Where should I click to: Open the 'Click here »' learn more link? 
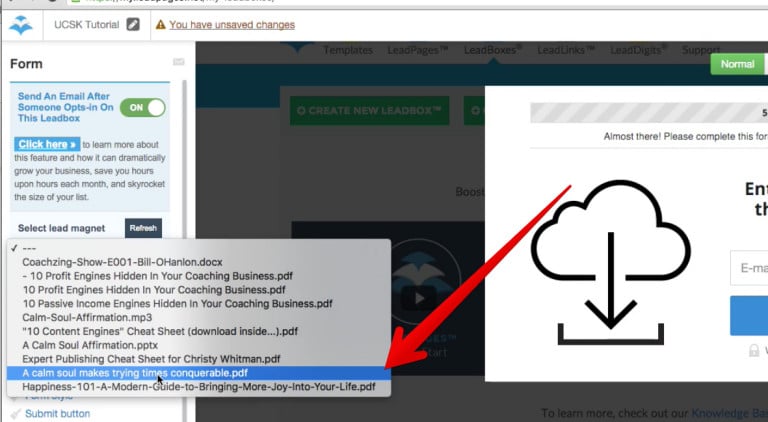click(47, 144)
